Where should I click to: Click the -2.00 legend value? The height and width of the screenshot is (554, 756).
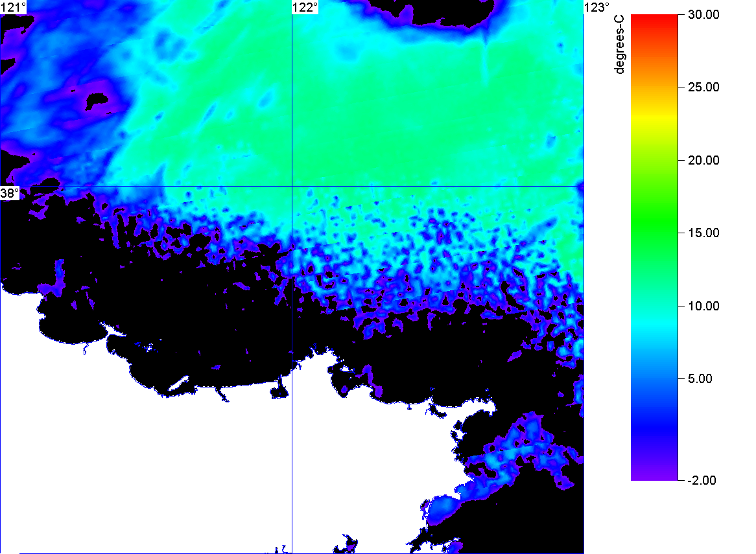[x=702, y=480]
